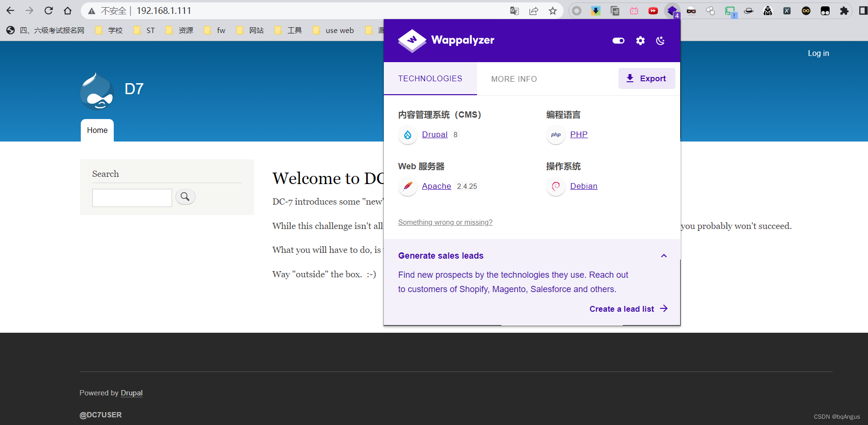
Task: Open the extensions puzzle-piece menu
Action: coord(844,11)
